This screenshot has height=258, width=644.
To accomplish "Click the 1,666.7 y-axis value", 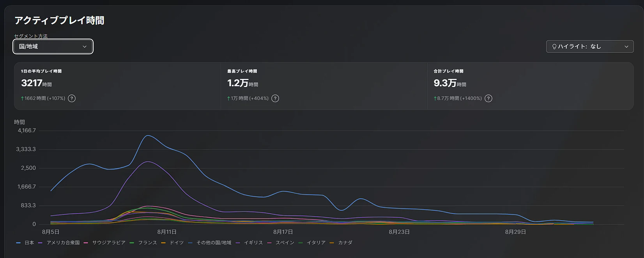I will pos(27,187).
